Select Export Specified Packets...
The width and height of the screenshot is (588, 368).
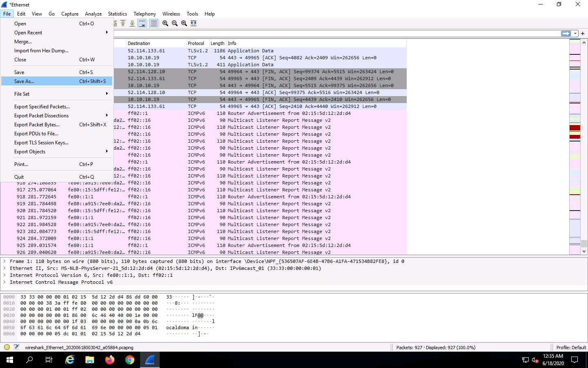tap(57, 107)
